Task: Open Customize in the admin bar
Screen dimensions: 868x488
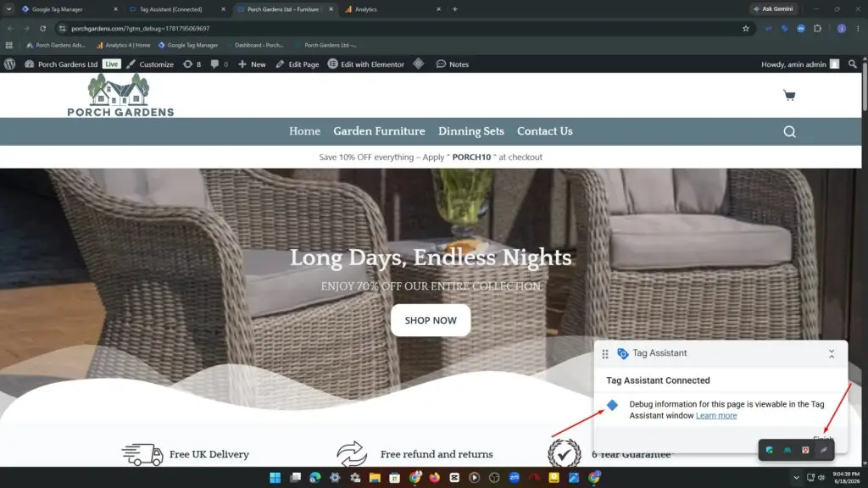Action: 150,64
